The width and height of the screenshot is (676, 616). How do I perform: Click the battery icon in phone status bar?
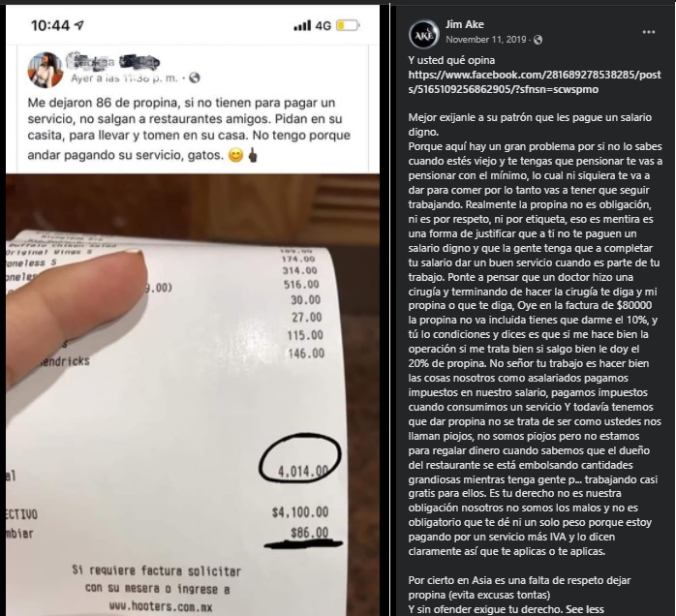[348, 25]
